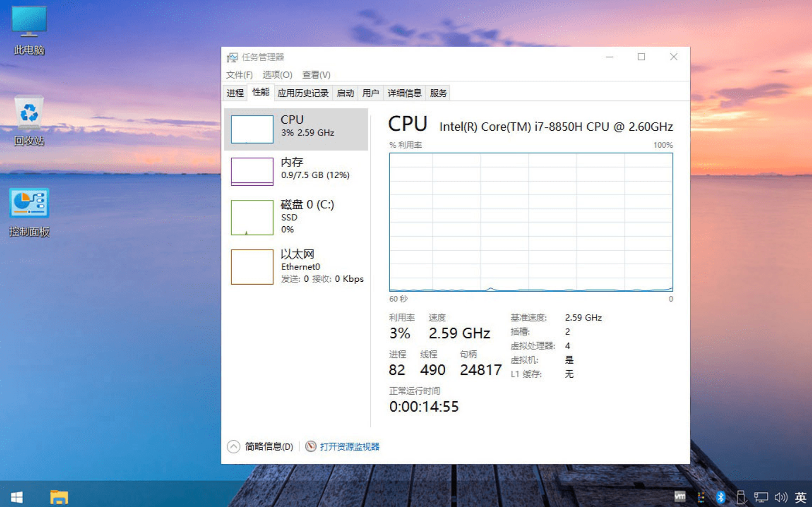Click the 24817 句柄 count
812x507 pixels.
coord(481,370)
